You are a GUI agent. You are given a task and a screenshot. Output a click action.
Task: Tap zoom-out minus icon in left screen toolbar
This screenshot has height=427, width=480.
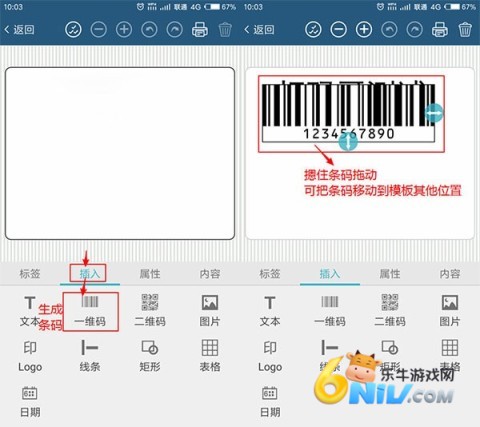(99, 30)
